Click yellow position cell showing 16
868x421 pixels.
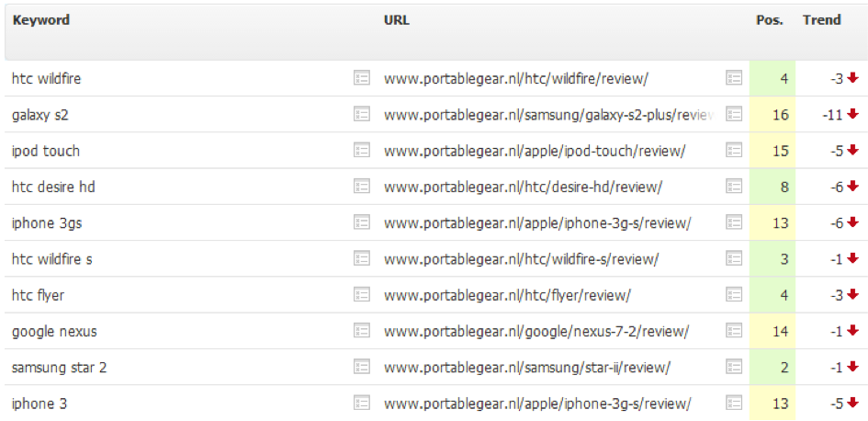(772, 114)
